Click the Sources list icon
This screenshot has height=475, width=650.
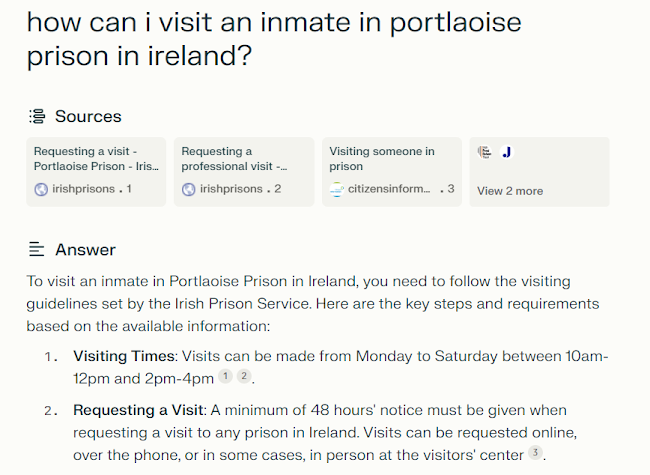[x=37, y=117]
